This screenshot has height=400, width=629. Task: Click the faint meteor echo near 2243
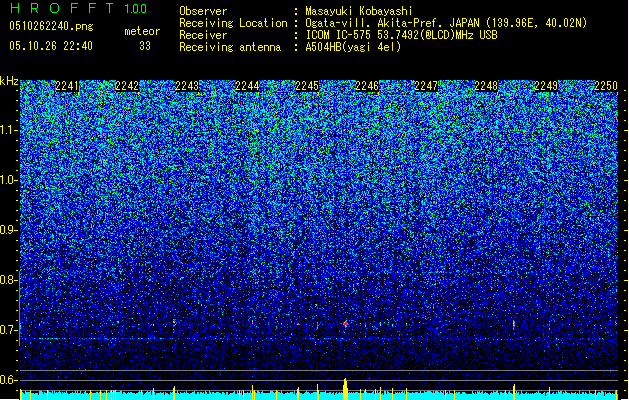(x=174, y=322)
